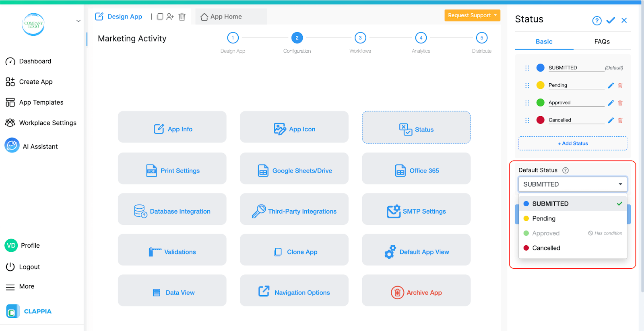Edit the Pending status with pencil icon
644x331 pixels.
pos(611,85)
